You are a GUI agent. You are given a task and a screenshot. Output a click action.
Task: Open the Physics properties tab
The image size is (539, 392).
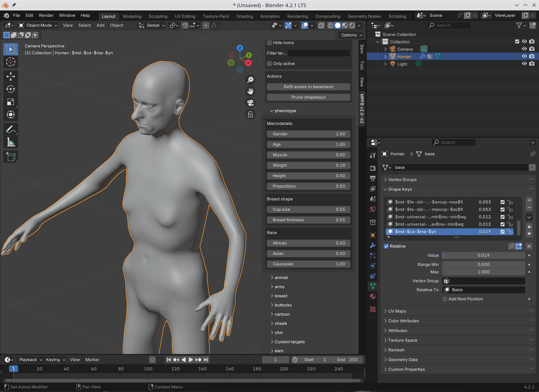coord(373,266)
